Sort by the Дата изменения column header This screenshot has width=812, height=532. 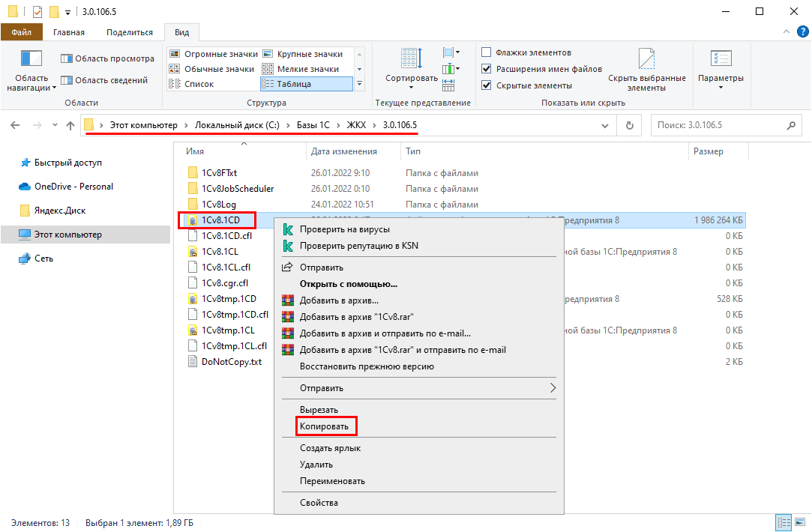point(344,151)
